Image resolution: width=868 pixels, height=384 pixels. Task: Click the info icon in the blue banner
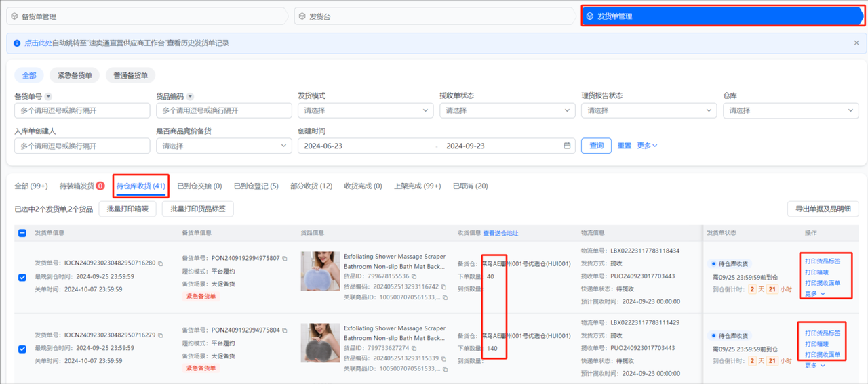pyautogui.click(x=17, y=43)
